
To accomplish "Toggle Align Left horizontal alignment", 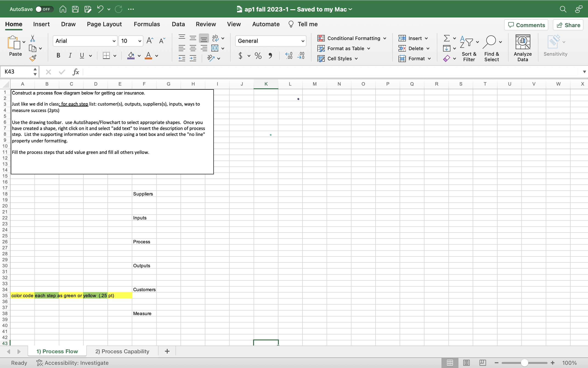I will click(182, 48).
